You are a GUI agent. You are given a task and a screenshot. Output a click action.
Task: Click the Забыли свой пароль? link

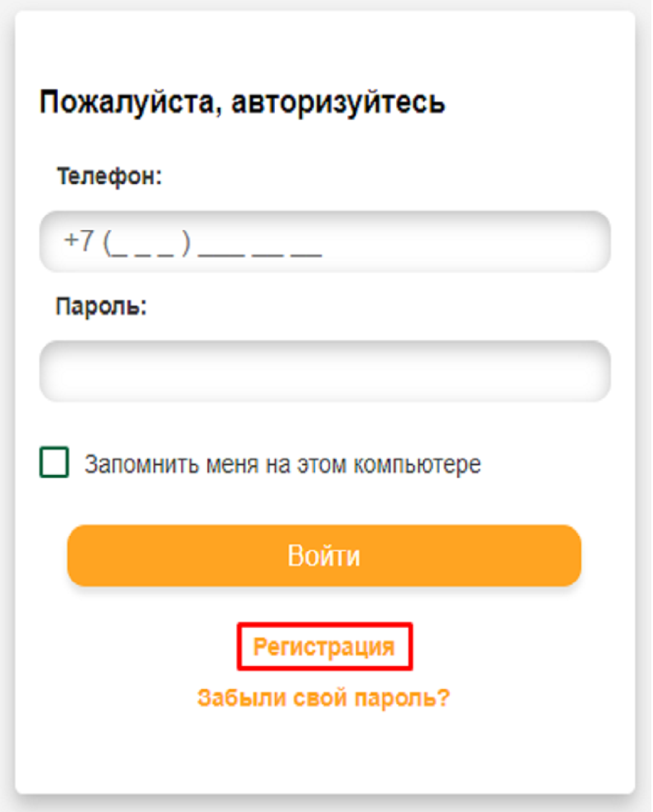click(324, 698)
